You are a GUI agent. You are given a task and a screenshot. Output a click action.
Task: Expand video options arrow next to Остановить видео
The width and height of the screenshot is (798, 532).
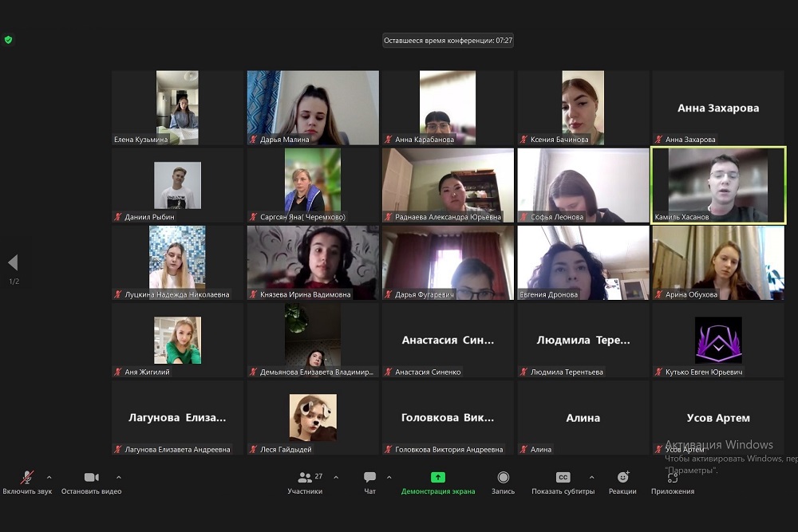coord(118,477)
